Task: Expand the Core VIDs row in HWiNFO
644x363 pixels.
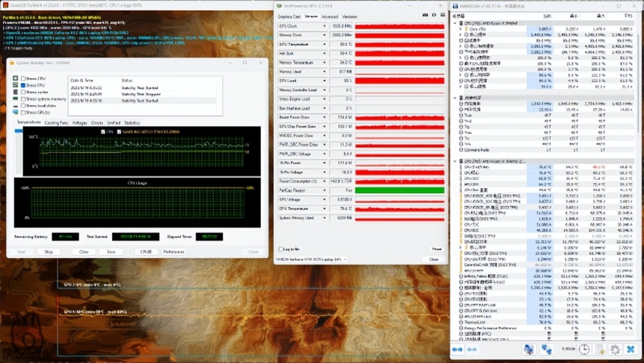Action: [460, 29]
